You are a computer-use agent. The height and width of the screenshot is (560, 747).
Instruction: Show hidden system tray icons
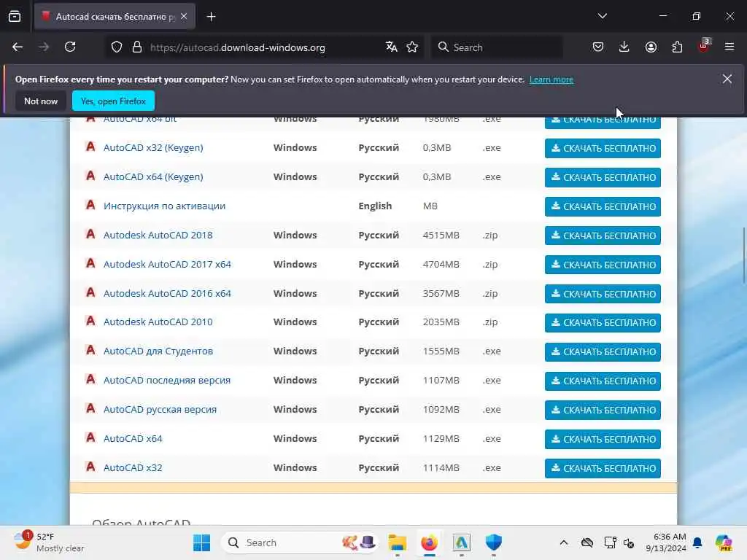pos(564,542)
